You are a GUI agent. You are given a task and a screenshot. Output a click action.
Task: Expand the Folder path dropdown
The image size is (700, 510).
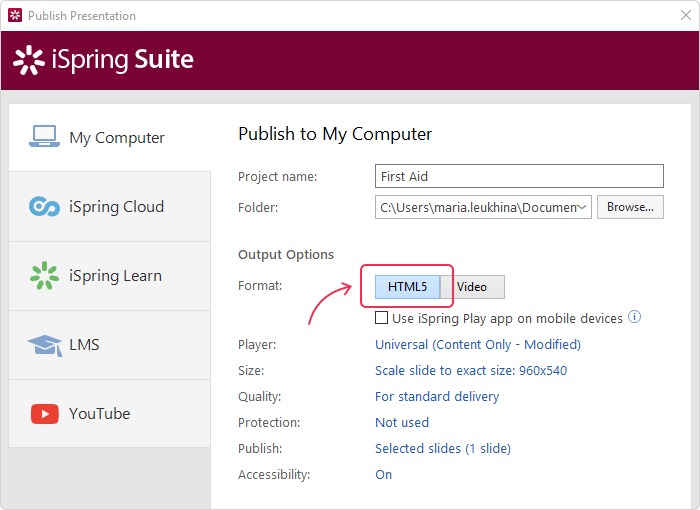(581, 207)
